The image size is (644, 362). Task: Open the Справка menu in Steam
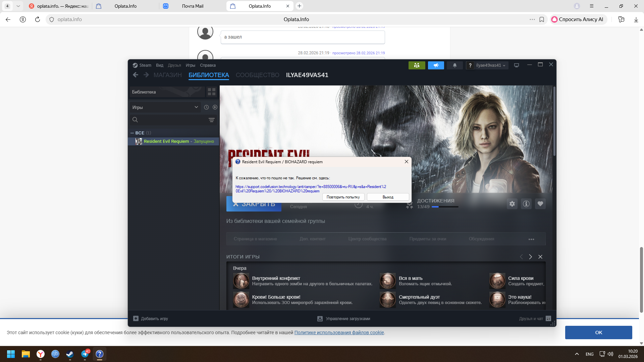208,65
